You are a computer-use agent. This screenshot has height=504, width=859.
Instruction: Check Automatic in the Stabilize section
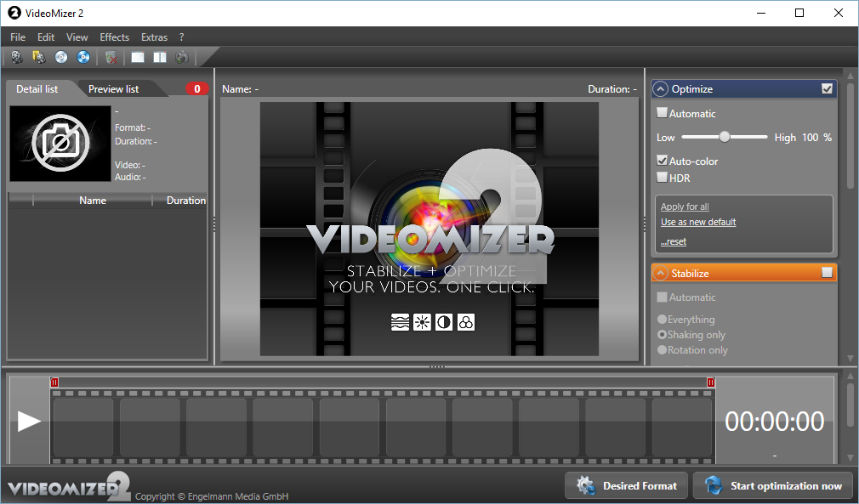662,297
